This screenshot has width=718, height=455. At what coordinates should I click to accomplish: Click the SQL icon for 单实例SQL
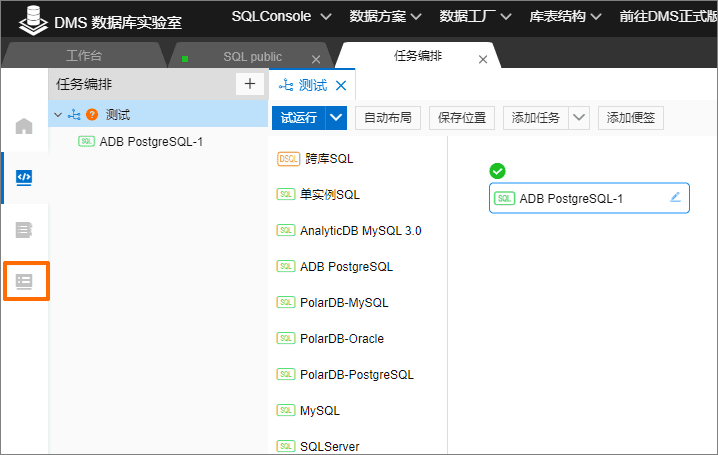coord(286,195)
